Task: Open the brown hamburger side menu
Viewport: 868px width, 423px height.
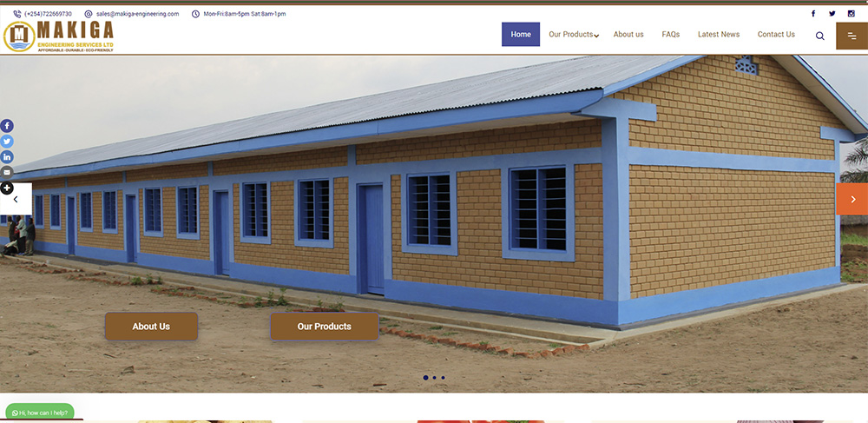Action: point(852,36)
